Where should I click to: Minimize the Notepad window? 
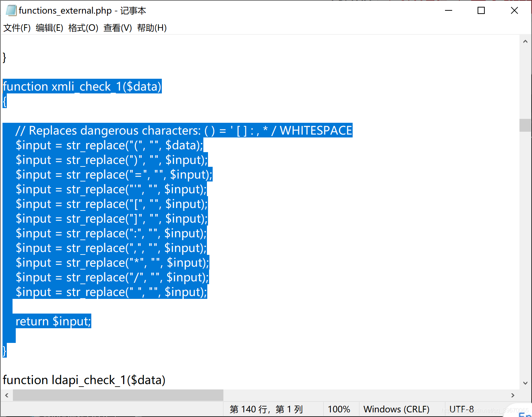[x=449, y=10]
